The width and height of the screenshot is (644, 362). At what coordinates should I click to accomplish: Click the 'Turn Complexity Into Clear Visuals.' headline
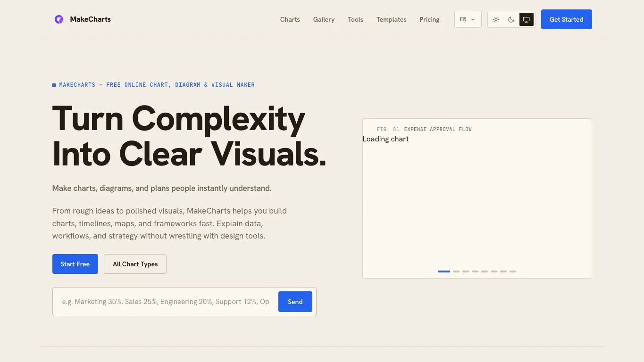coord(189,136)
